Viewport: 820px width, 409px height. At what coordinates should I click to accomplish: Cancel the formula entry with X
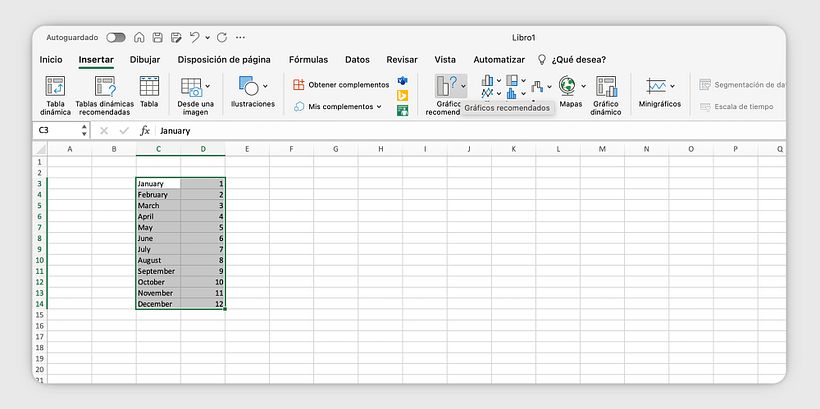tap(104, 131)
